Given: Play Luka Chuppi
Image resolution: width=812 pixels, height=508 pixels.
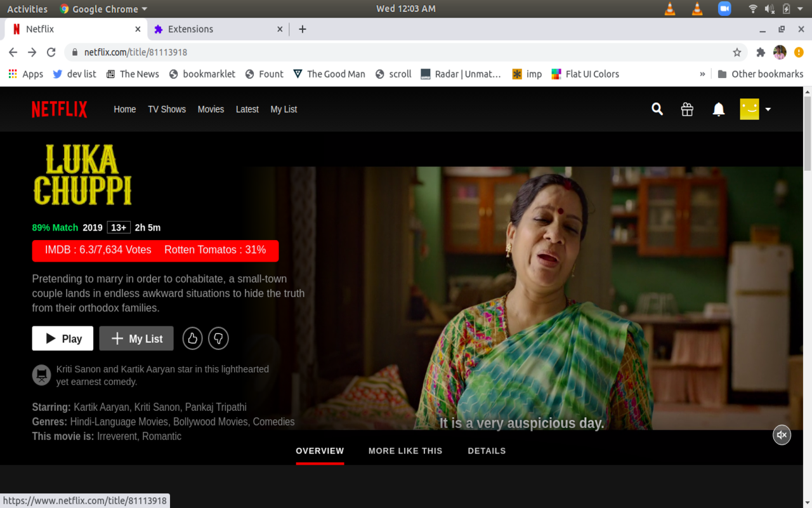Looking at the screenshot, I should [x=63, y=338].
